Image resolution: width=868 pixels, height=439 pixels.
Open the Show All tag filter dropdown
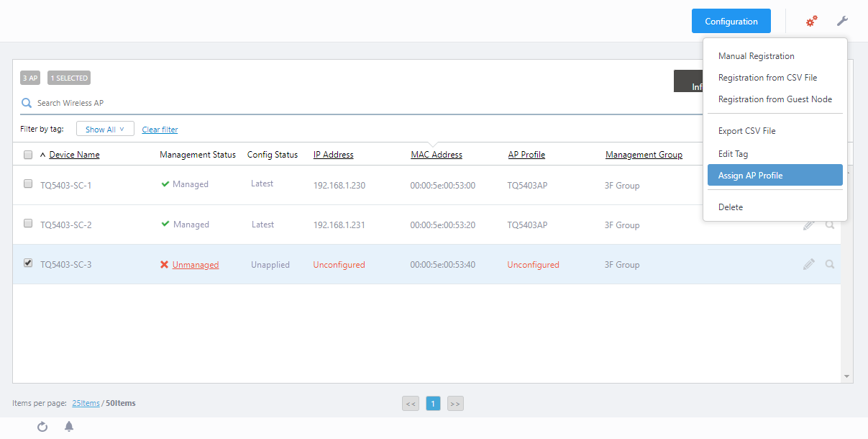tap(105, 130)
